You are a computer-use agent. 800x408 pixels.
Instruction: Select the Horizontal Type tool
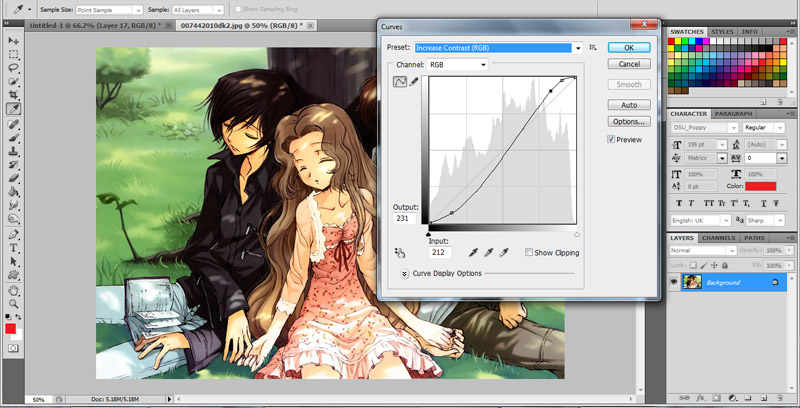point(13,248)
